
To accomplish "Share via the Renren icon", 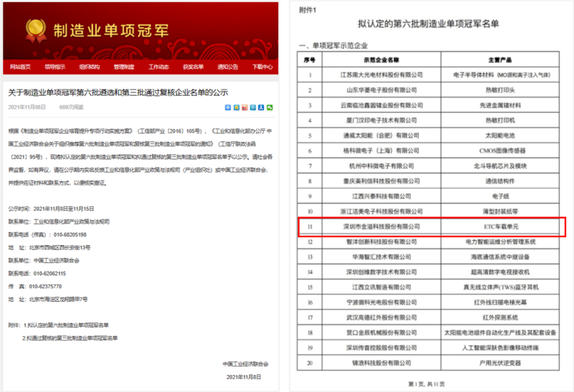I will click(261, 107).
